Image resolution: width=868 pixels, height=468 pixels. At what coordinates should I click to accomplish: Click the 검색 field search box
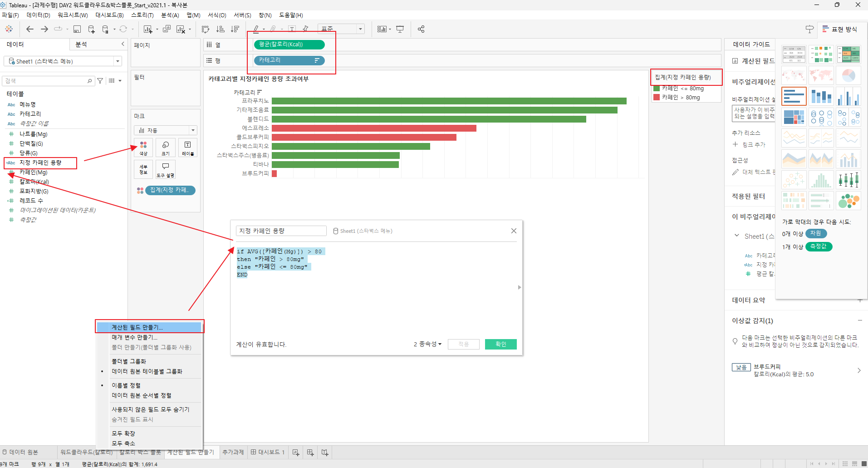(x=48, y=81)
